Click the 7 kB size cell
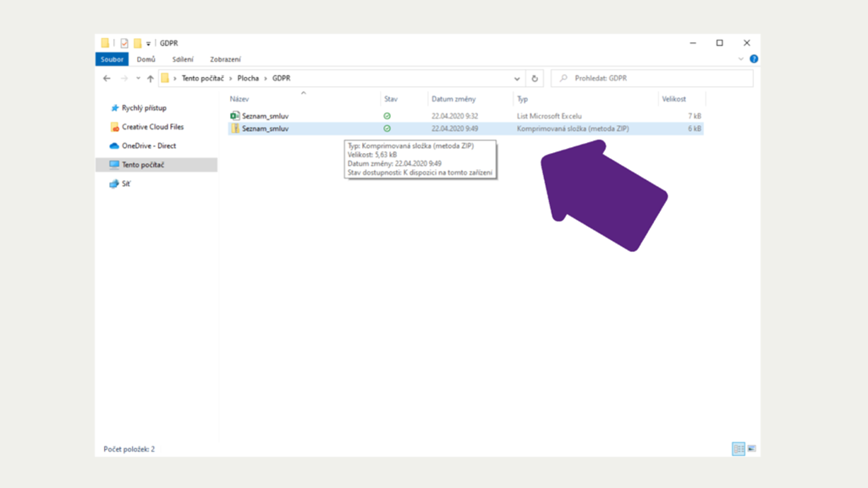The height and width of the screenshot is (488, 868). (x=695, y=116)
